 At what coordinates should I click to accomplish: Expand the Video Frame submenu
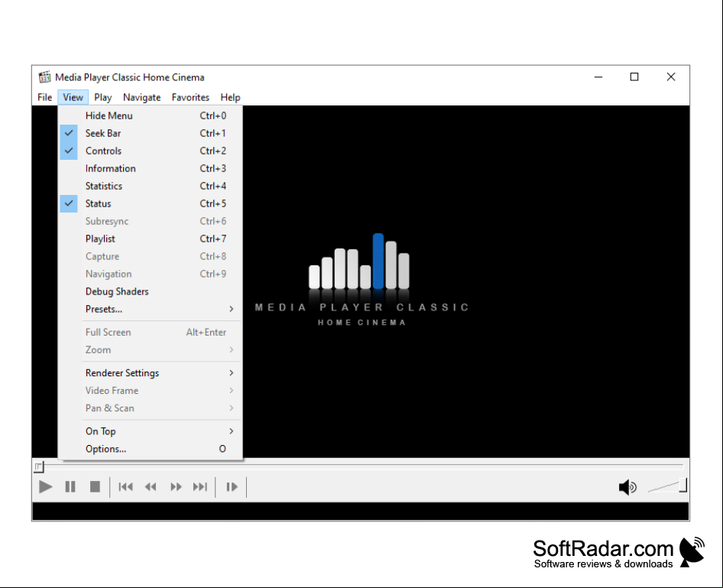(151, 391)
